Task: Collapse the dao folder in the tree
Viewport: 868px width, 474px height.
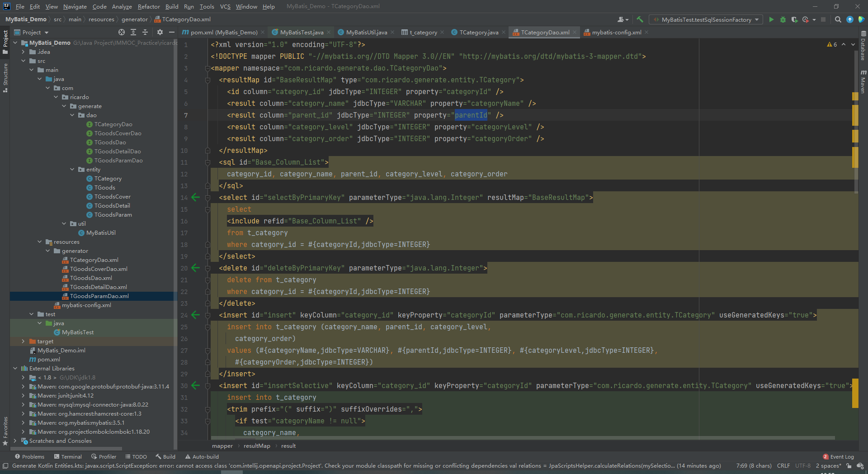Action: click(x=72, y=115)
